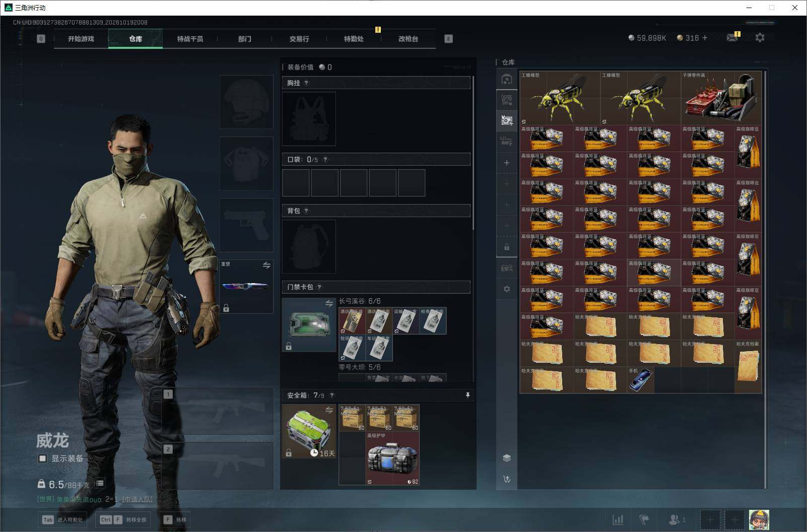Viewport: 807px width, 532px height.
Task: Click the help icon next to 背包
Action: pos(306,211)
